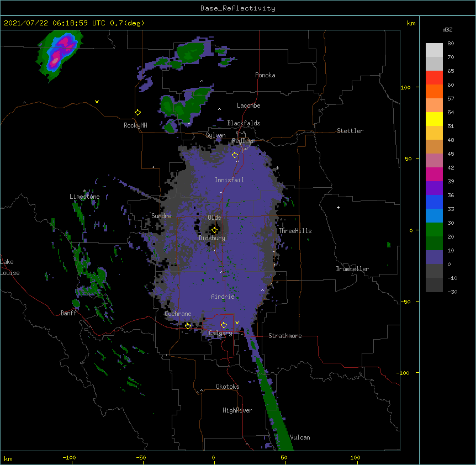This screenshot has height=465, width=476.
Task: Select the light blue 33-30 dBZ legend swatch
Action: [x=434, y=216]
